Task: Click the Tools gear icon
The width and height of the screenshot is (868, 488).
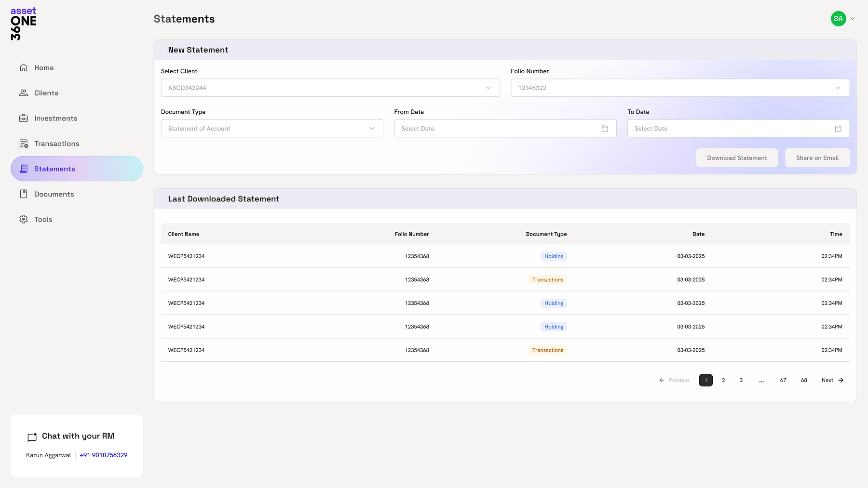Action: click(23, 219)
